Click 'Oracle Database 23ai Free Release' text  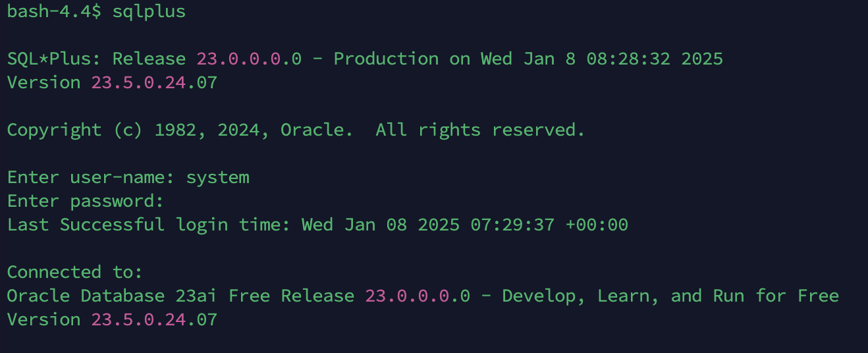tap(180, 296)
